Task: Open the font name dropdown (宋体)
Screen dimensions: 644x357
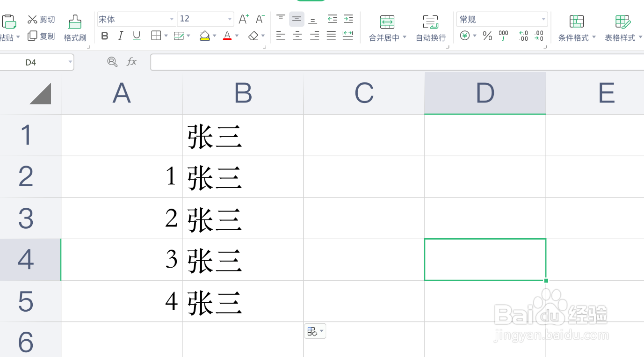Action: (172, 19)
